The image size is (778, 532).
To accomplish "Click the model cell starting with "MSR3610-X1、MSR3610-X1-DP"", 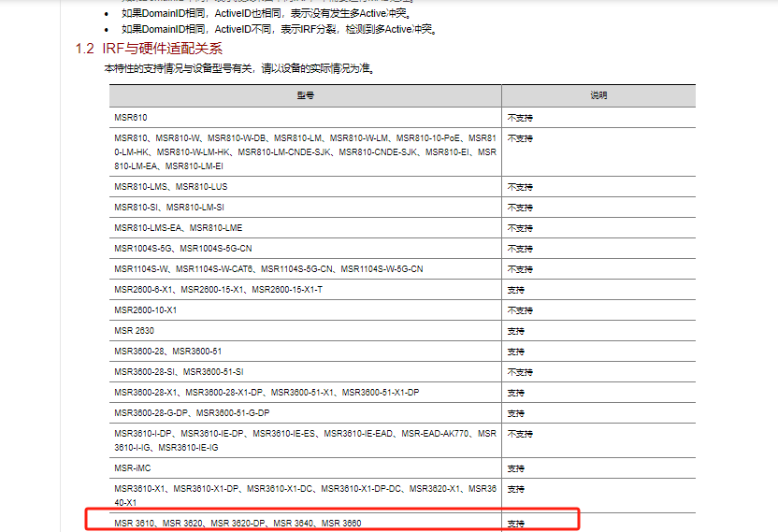I will [x=305, y=496].
